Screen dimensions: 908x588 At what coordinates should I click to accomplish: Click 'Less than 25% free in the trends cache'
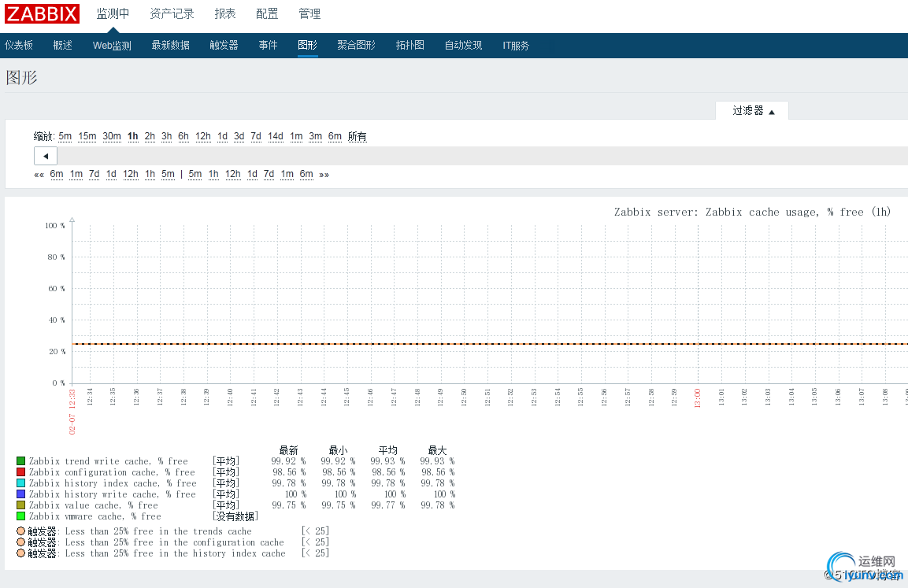pyautogui.click(x=158, y=531)
